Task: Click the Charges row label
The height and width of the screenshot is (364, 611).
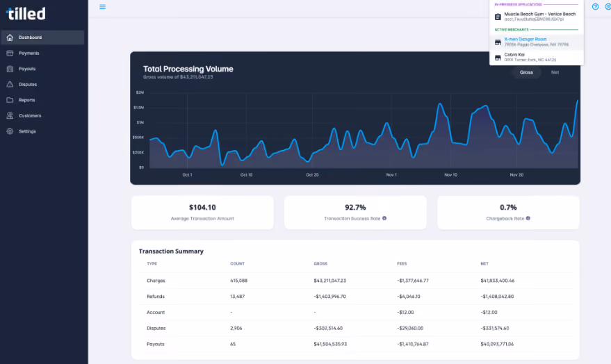Action: click(x=156, y=281)
